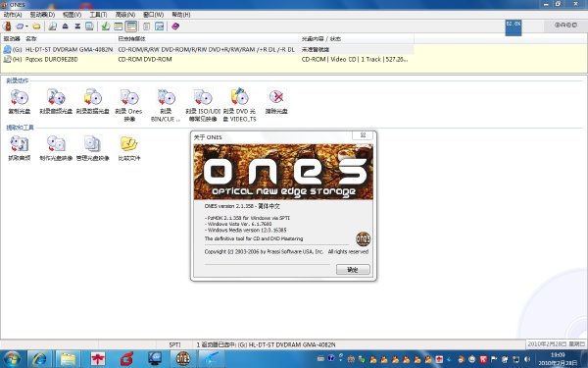Open the 动作(A) menu

[13, 15]
